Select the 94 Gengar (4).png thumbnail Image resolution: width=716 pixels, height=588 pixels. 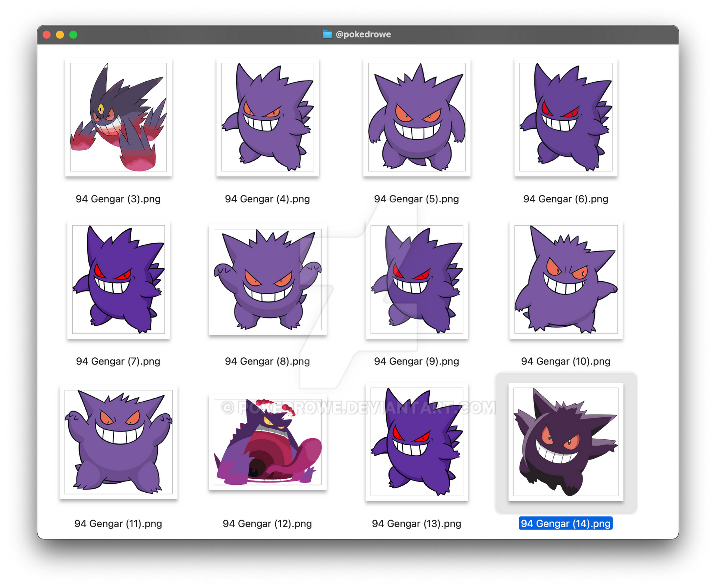pos(267,117)
